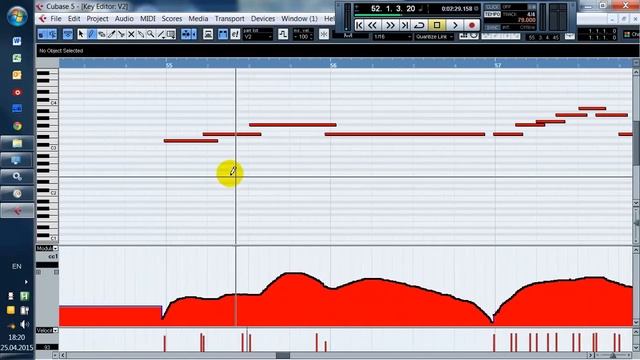Open the Media menu
Screen dimensions: 640x360
click(x=198, y=18)
